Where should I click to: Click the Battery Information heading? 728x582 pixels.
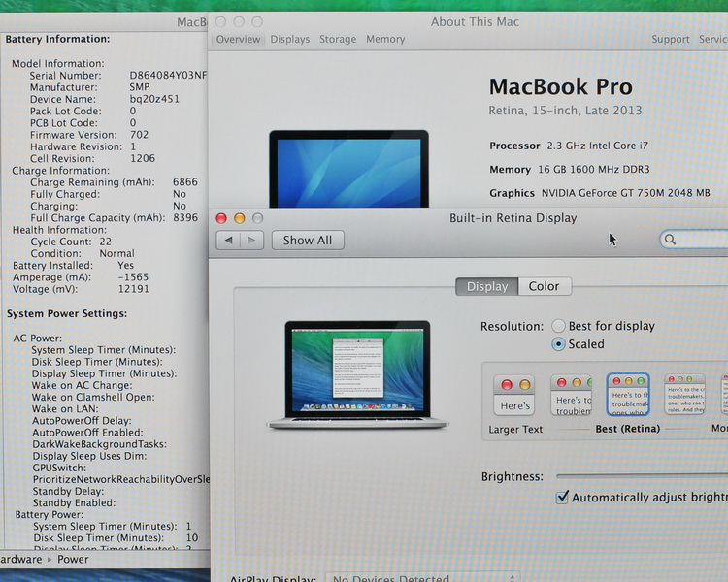click(57, 39)
